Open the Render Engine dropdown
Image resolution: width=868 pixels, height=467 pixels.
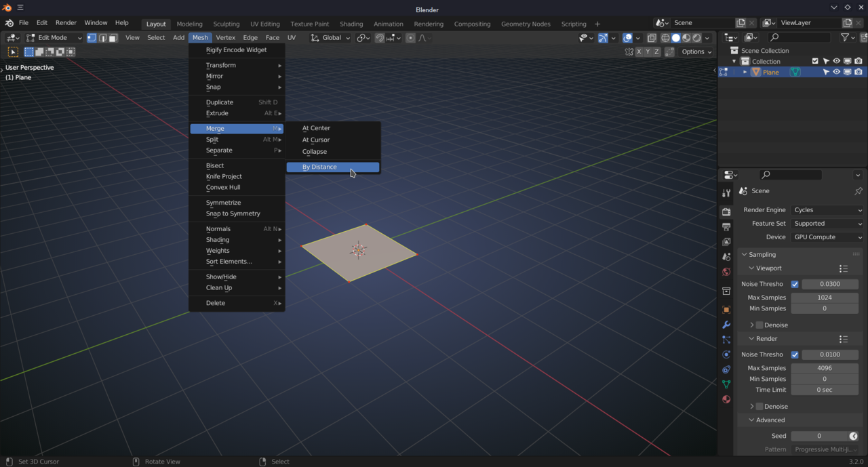[x=827, y=210]
